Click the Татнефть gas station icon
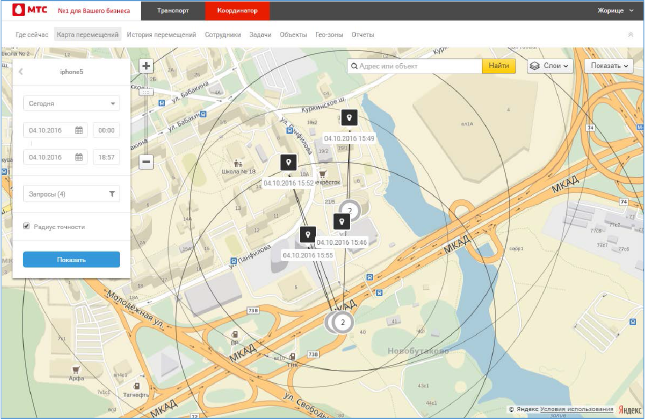 136,386
